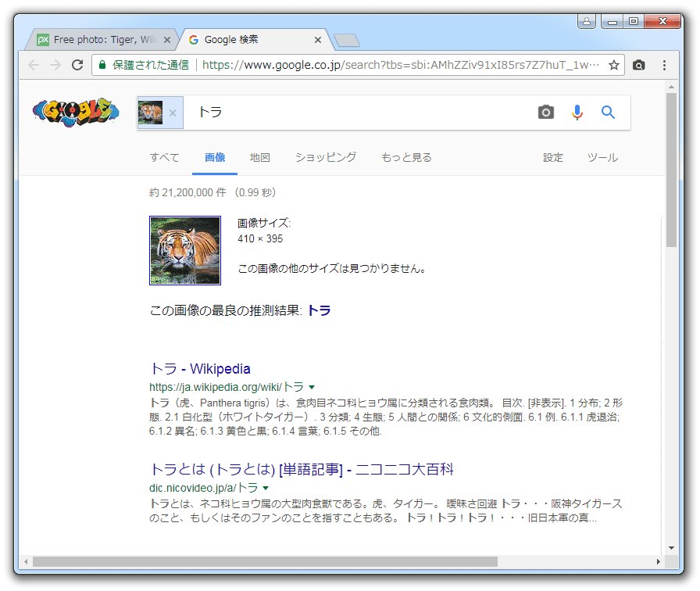700x591 pixels.
Task: Expand the Wikipedia URL dropdown arrow
Action: click(312, 387)
